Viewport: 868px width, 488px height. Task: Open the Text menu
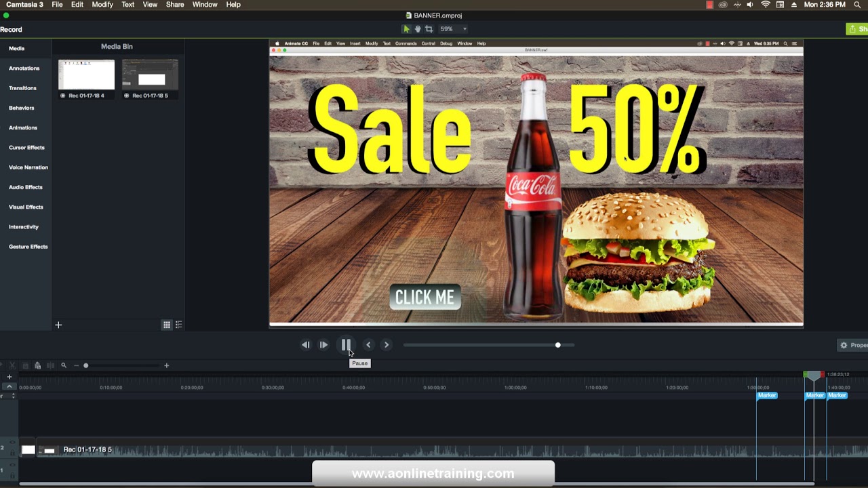(127, 5)
